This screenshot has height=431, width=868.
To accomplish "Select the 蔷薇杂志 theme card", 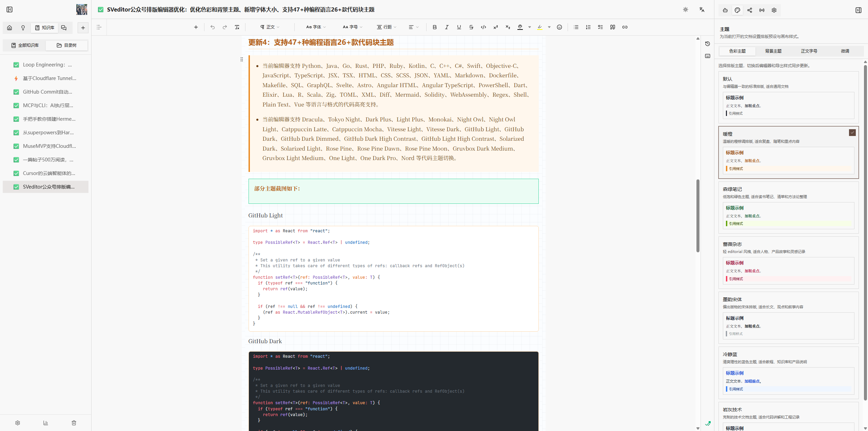I will point(788,262).
